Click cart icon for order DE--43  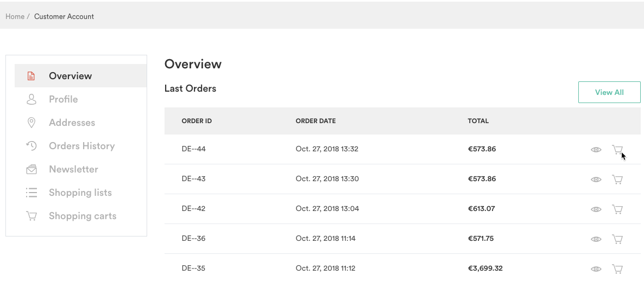[x=617, y=180]
